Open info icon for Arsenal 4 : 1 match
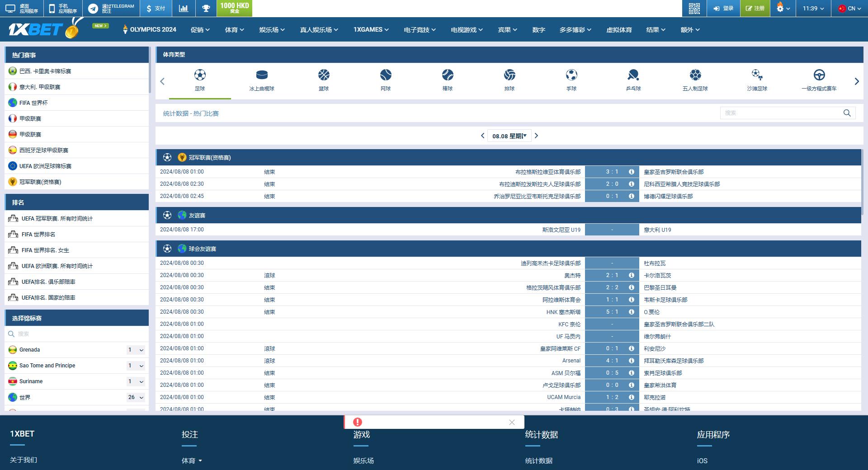The height and width of the screenshot is (470, 868). pyautogui.click(x=631, y=361)
